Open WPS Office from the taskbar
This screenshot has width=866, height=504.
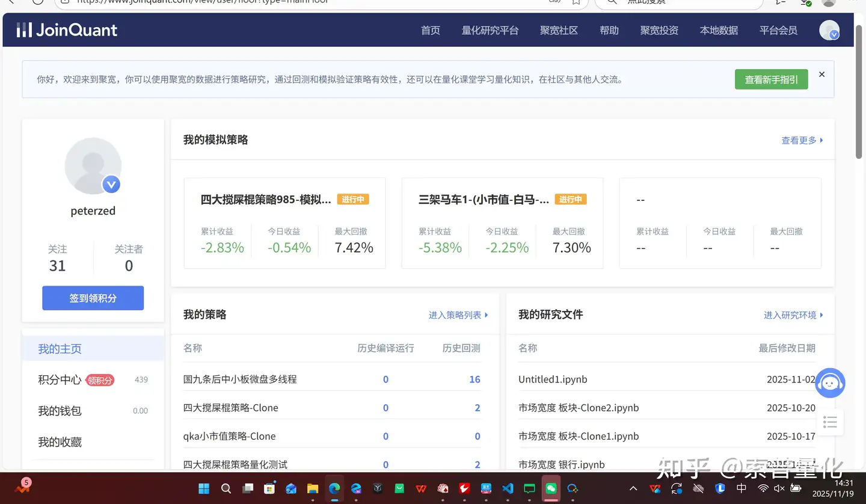pos(421,488)
